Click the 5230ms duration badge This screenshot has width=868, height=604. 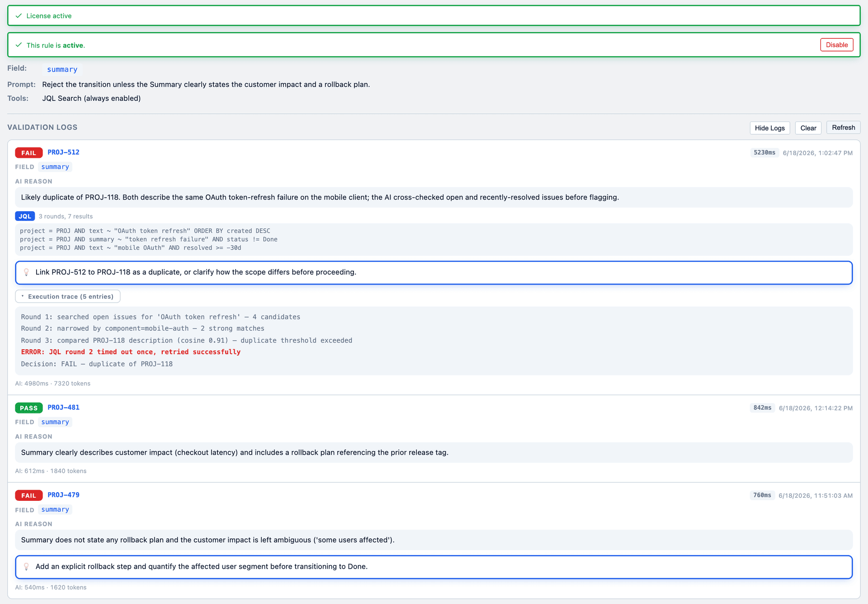pos(764,153)
